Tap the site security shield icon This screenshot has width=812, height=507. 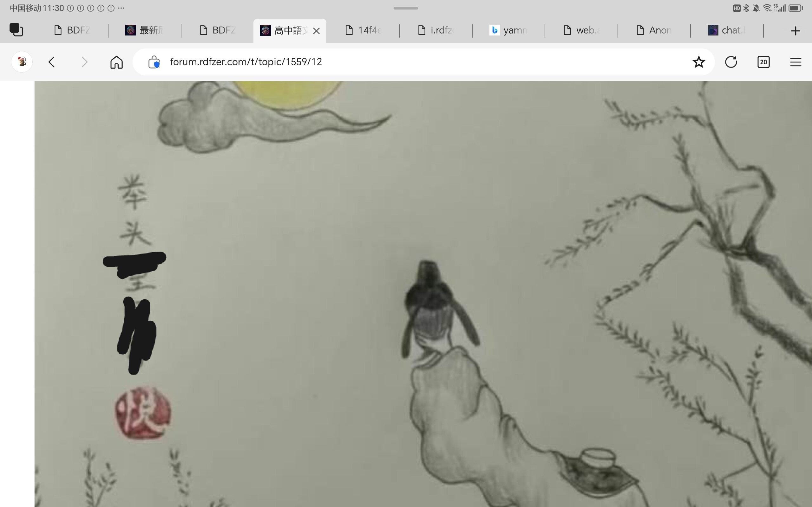pos(154,62)
